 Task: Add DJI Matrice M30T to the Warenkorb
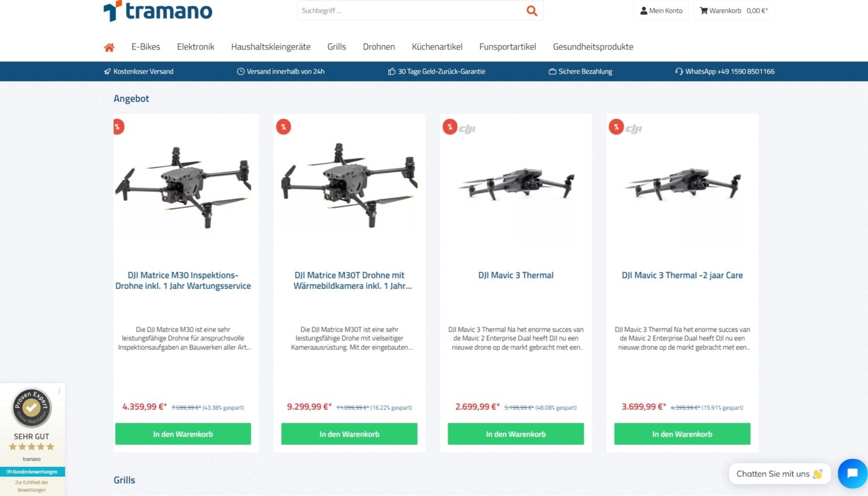(x=349, y=434)
